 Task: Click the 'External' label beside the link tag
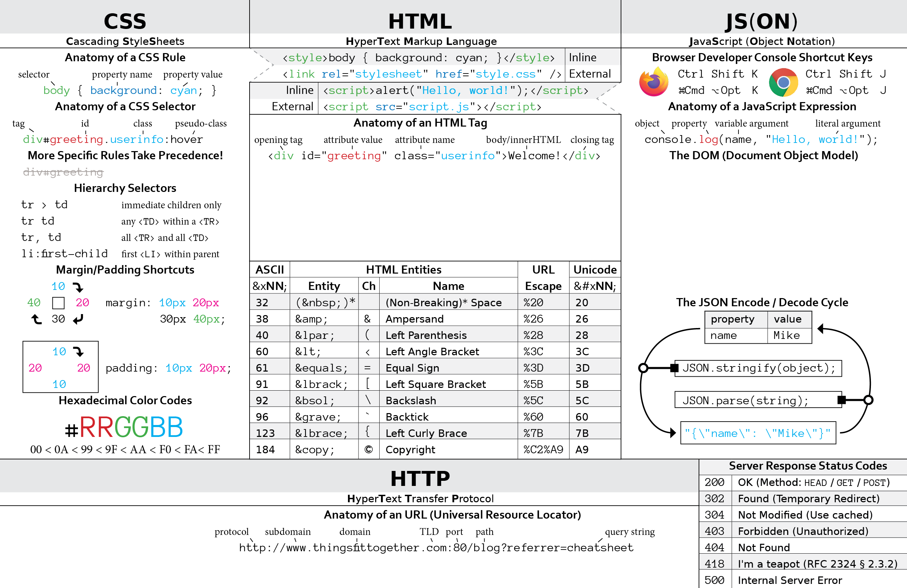tap(590, 74)
